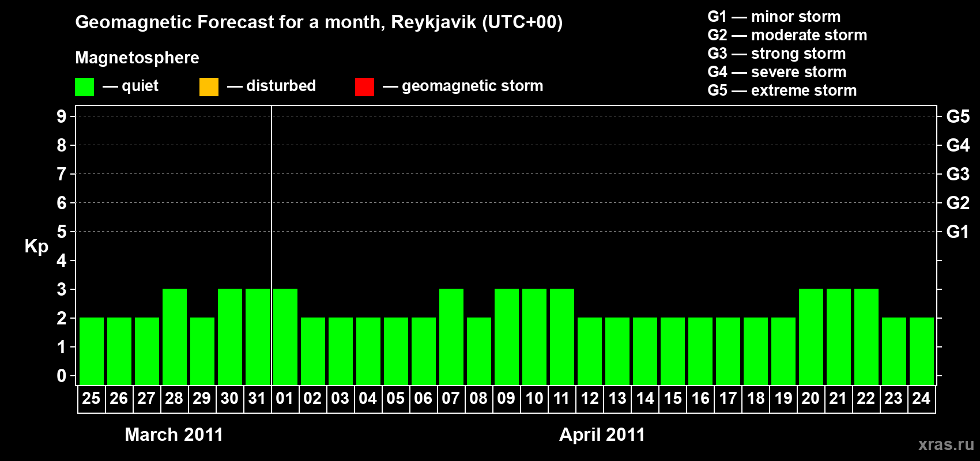
Task: Click the G4 right axis label
Action: tap(958, 145)
